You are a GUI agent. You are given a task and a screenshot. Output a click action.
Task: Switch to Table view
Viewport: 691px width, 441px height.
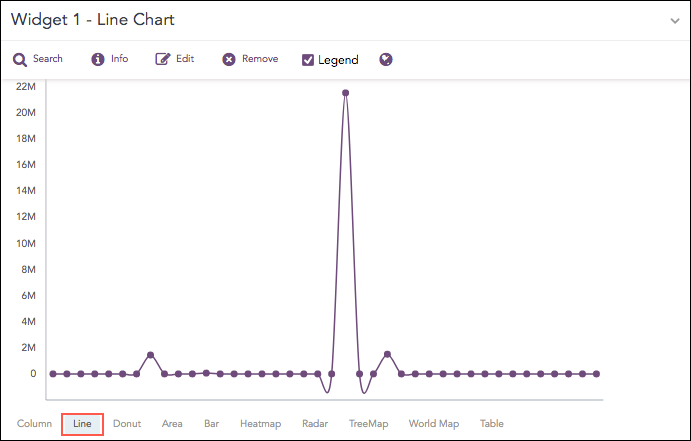[x=492, y=424]
